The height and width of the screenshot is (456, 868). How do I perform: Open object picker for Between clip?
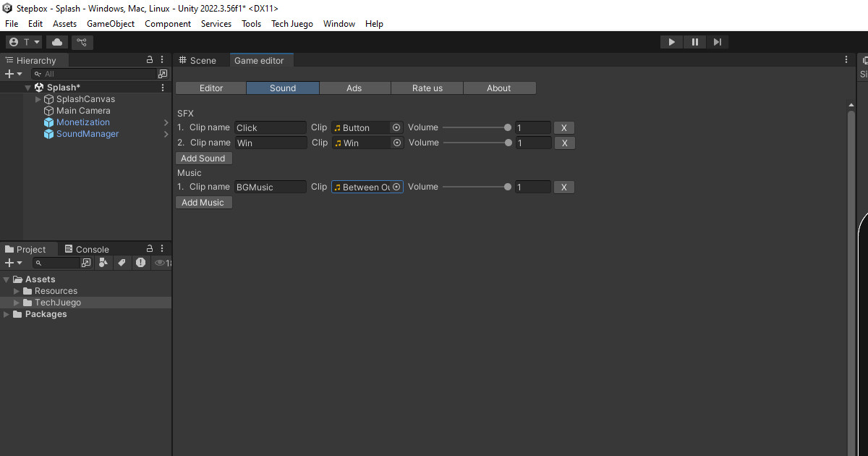[396, 187]
